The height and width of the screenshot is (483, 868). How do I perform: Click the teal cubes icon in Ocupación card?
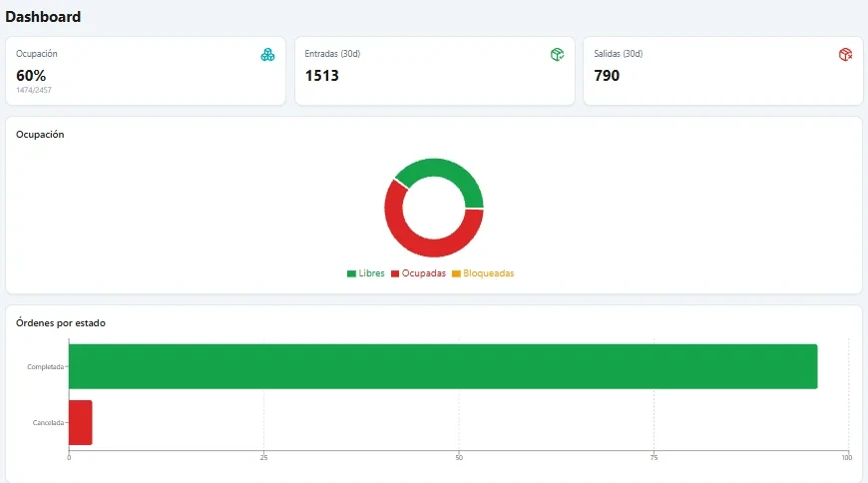pyautogui.click(x=268, y=54)
